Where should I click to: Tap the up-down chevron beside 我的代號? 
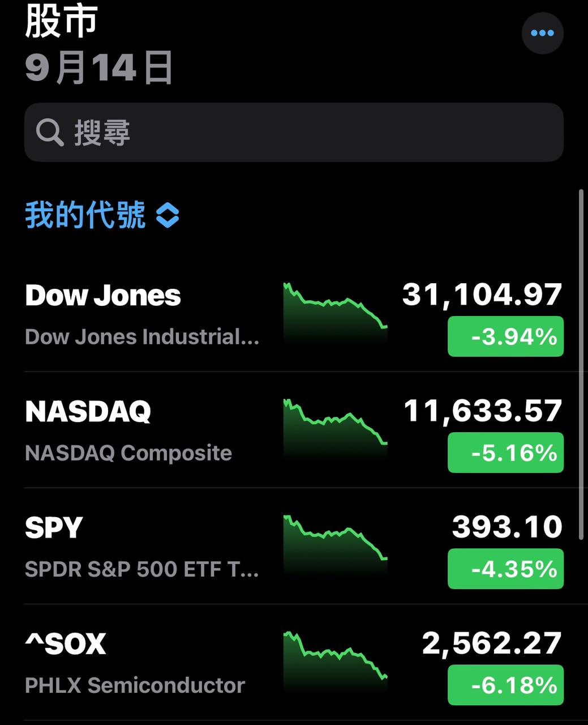click(x=168, y=216)
